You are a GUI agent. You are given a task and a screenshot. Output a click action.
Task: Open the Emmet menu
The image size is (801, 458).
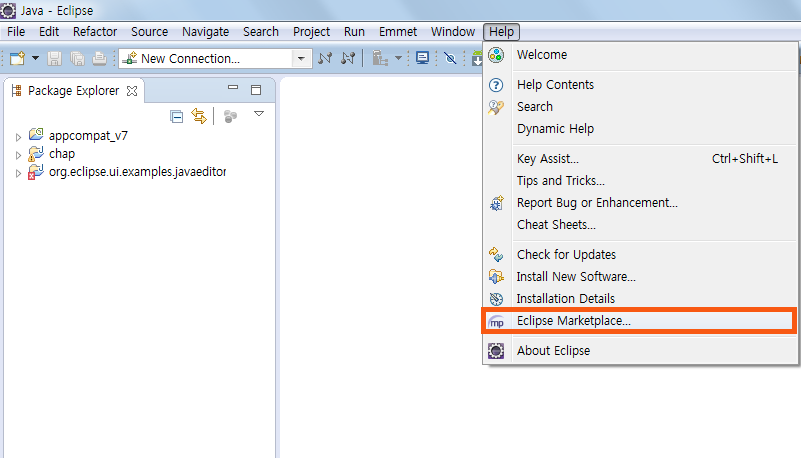click(x=398, y=32)
